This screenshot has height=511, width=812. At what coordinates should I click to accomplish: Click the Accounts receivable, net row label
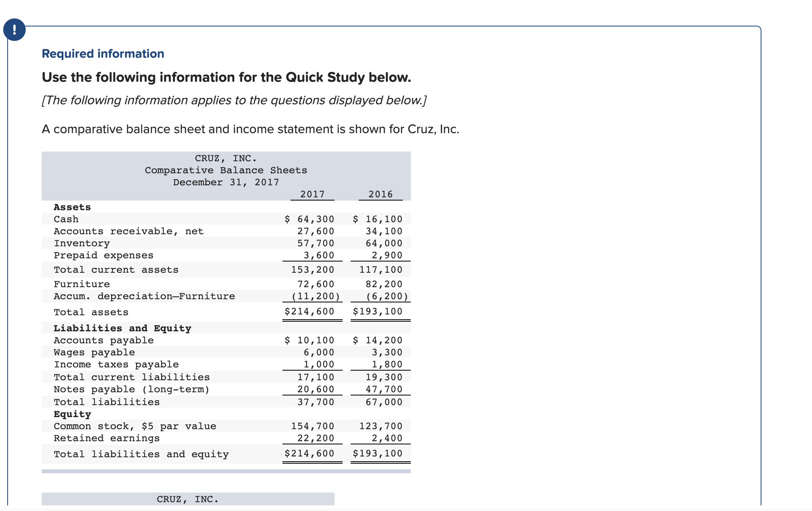click(128, 231)
